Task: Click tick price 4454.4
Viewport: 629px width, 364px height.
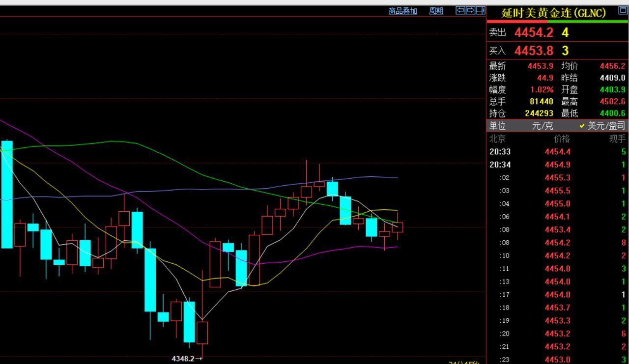Action: point(558,152)
